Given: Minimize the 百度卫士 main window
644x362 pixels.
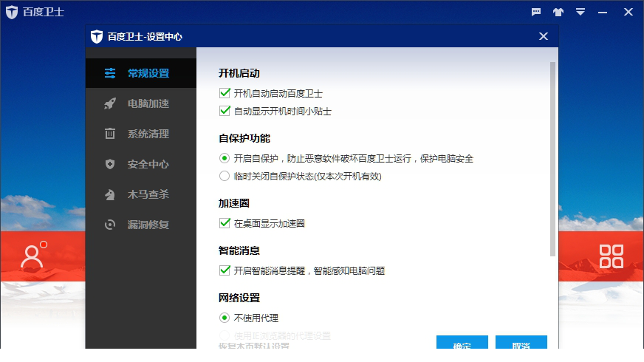Looking at the screenshot, I should point(603,13).
